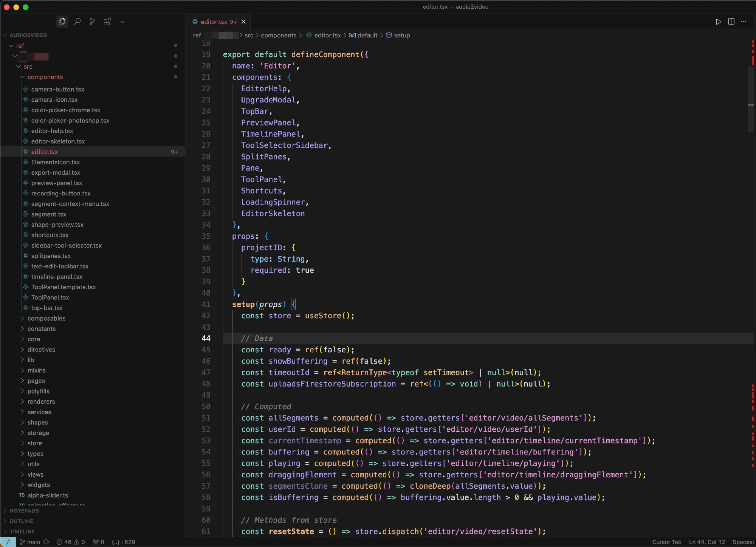
Task: Click Ln 44, Col 12 status item
Action: pyautogui.click(x=707, y=542)
